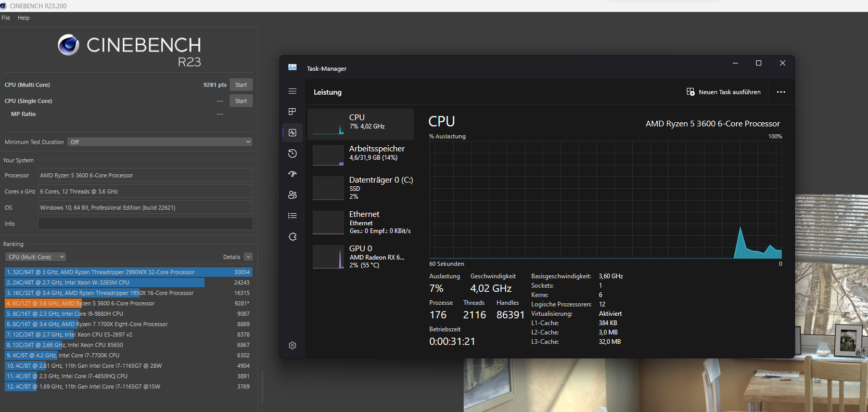
Task: Select Ryzen 7 1700X ranking row
Action: point(128,324)
